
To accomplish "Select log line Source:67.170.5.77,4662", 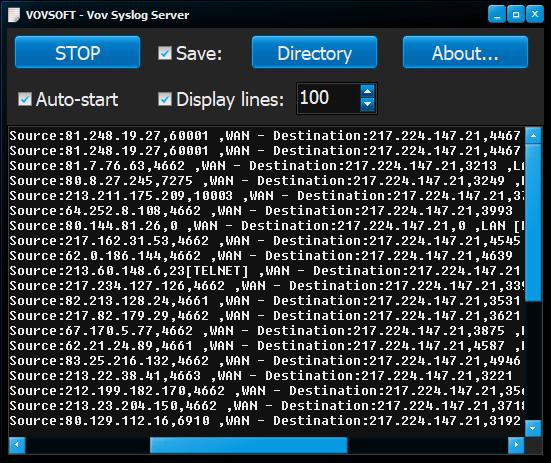I will click(x=267, y=331).
